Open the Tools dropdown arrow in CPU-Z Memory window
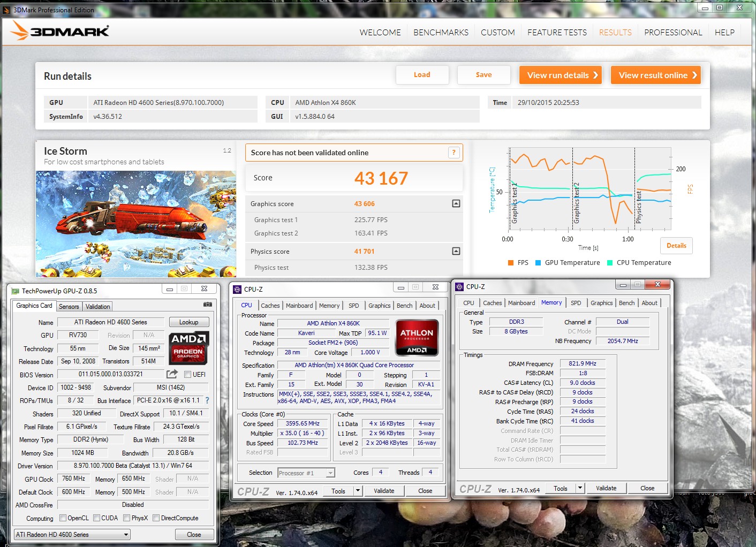 tap(580, 488)
